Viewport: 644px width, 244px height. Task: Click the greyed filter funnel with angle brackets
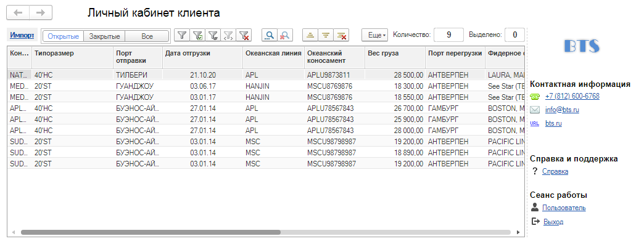click(x=228, y=36)
